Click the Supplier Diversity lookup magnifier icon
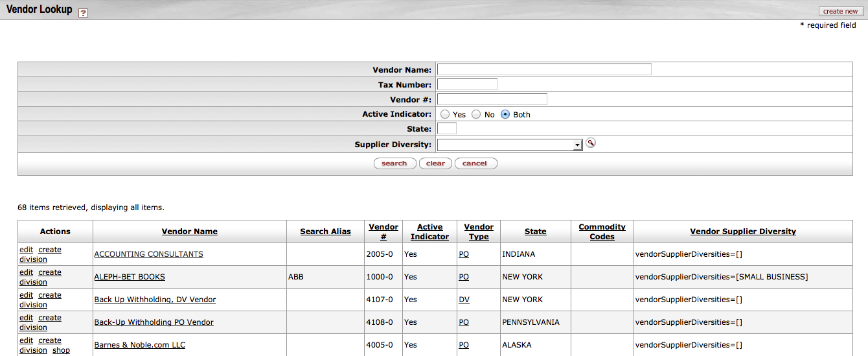Viewport: 868px width, 356px height. pyautogui.click(x=590, y=143)
